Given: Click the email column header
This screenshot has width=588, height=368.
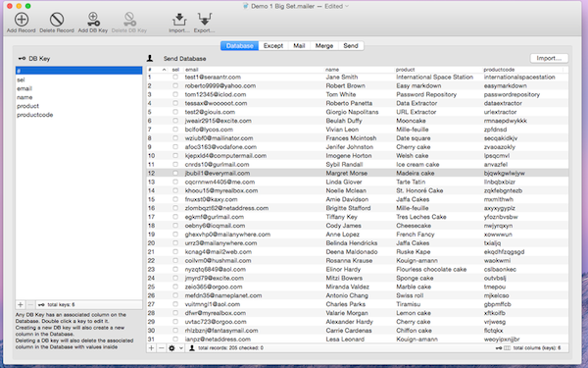Looking at the screenshot, I should coord(192,70).
